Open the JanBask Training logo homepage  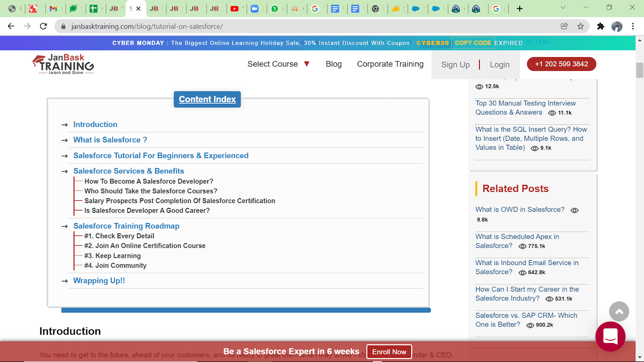click(63, 64)
